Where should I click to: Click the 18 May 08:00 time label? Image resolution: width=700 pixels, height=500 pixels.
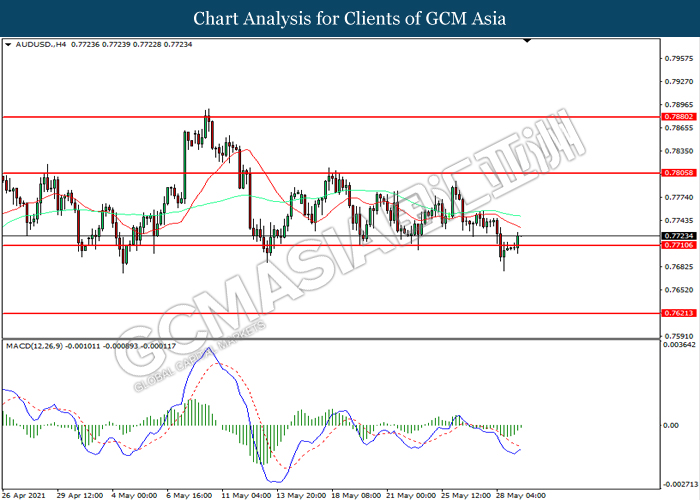(x=356, y=496)
